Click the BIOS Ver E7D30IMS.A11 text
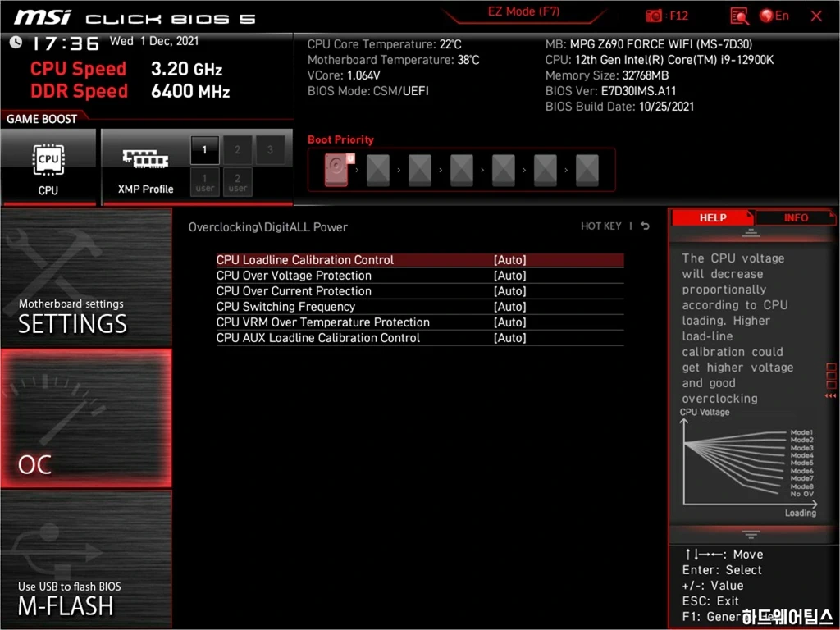 (610, 91)
